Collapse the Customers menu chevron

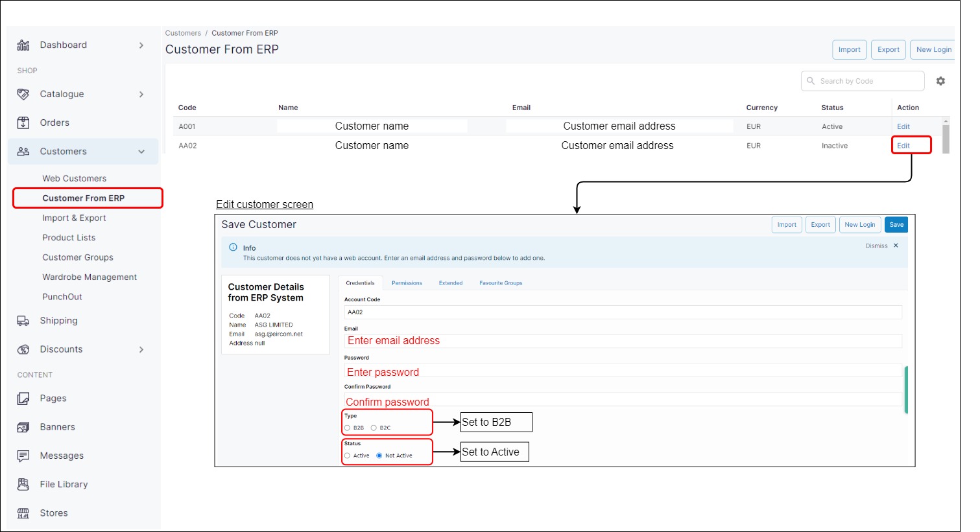[x=141, y=152]
